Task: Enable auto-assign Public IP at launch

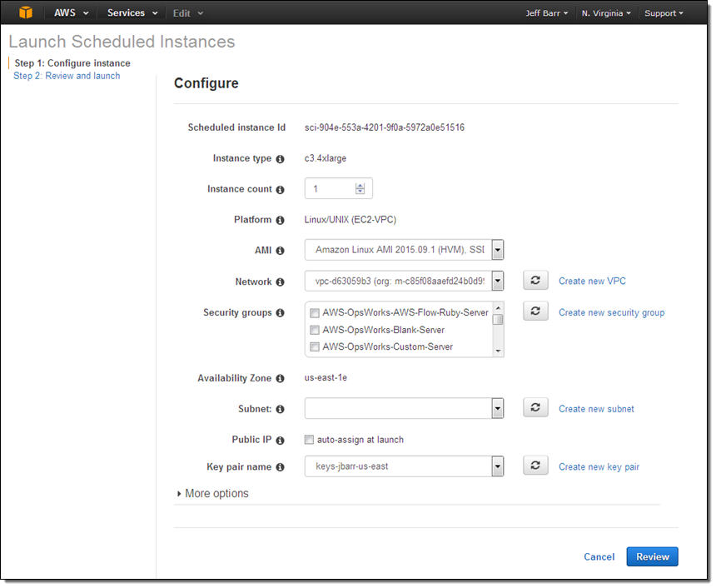Action: tap(309, 439)
